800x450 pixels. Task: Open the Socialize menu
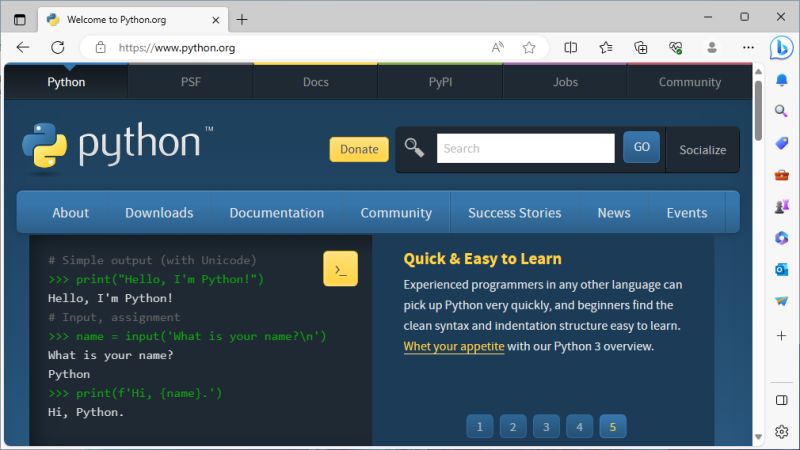tap(703, 150)
